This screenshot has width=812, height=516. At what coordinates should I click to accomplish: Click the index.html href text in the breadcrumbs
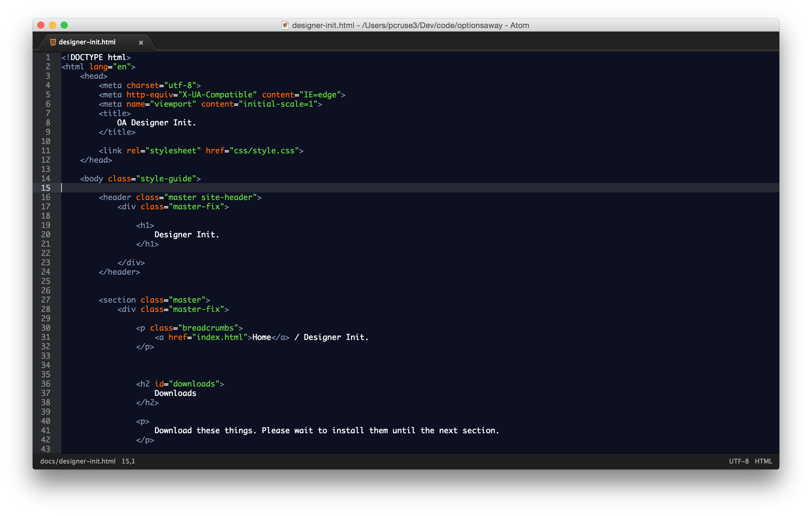point(220,337)
